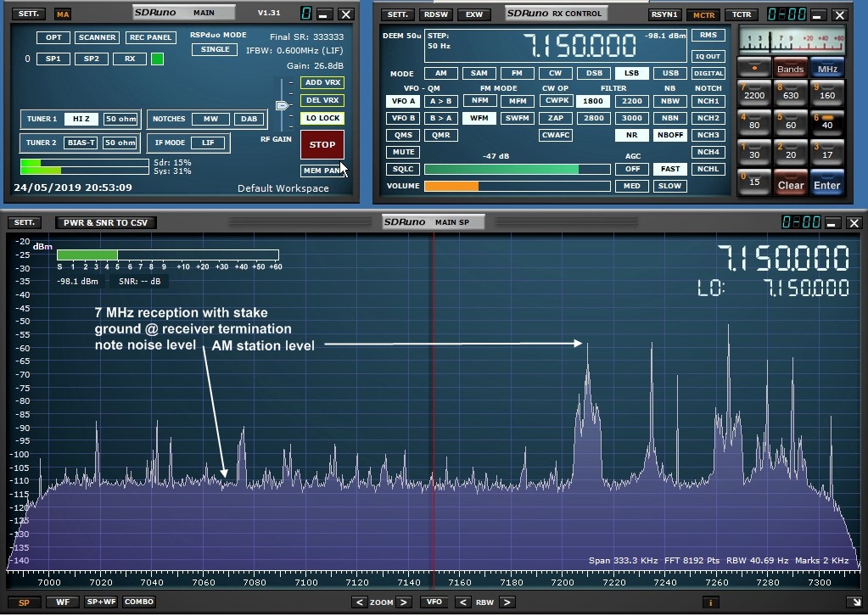
Task: Click the 160 band keypad button
Action: 827,92
